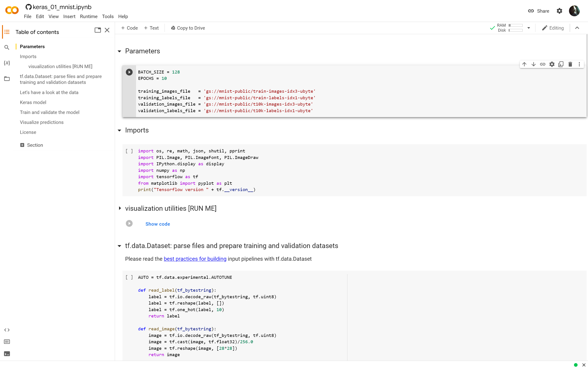Viewport: 588px width, 369px height.
Task: Open the Help menu
Action: tap(123, 16)
